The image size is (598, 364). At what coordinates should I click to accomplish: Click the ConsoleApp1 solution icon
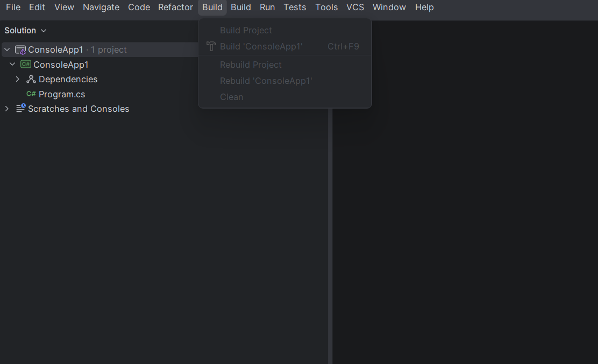(x=20, y=49)
